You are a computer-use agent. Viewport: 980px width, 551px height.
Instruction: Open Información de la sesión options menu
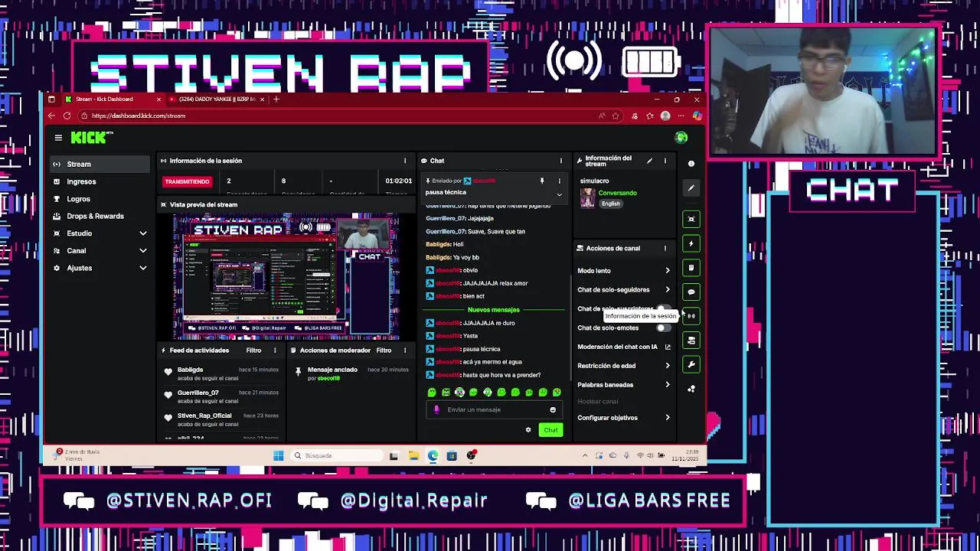pyautogui.click(x=405, y=161)
